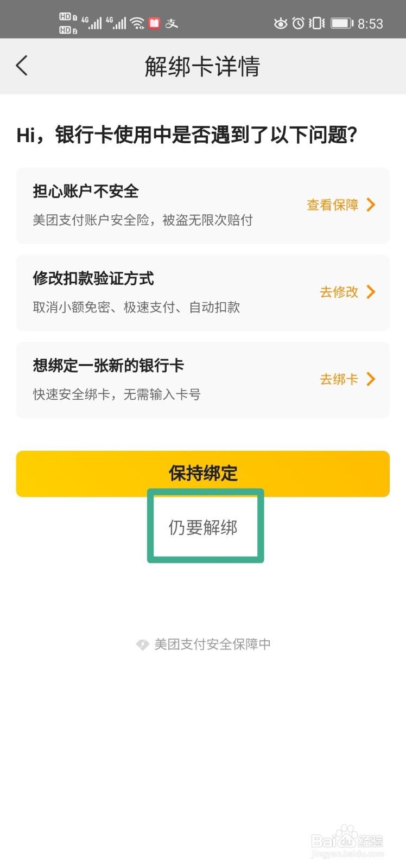Tap the 去修改 link text
This screenshot has width=406, height=868.
coord(339,292)
